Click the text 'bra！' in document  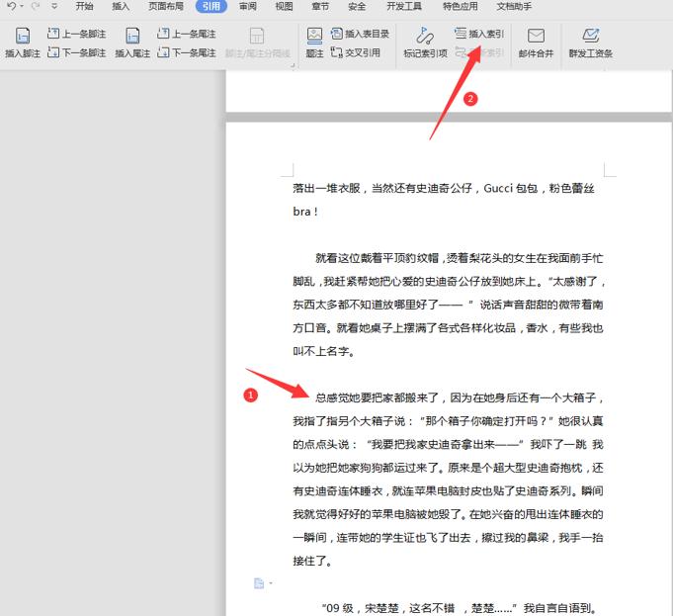pos(305,212)
